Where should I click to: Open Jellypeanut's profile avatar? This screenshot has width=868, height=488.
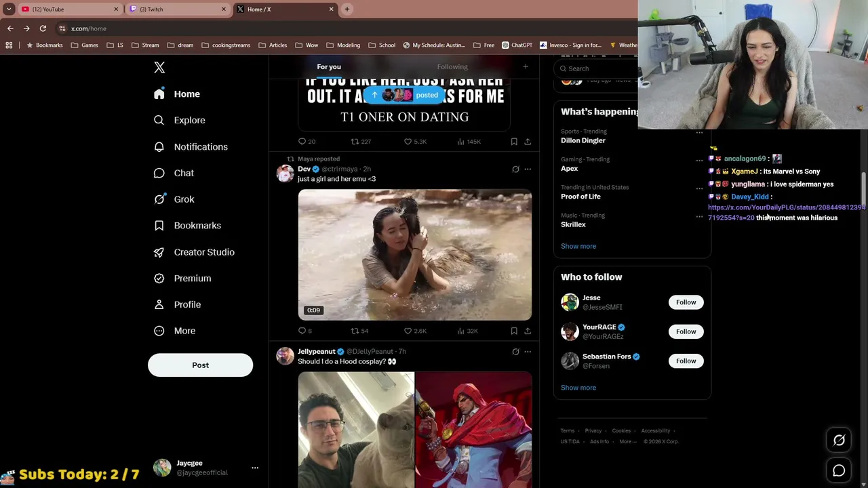[x=285, y=356]
